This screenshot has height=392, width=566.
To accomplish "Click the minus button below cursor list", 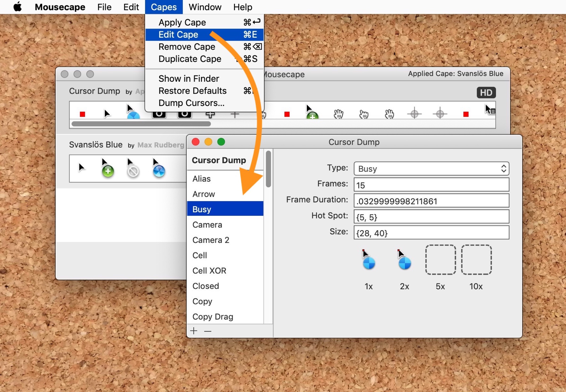I will point(208,331).
